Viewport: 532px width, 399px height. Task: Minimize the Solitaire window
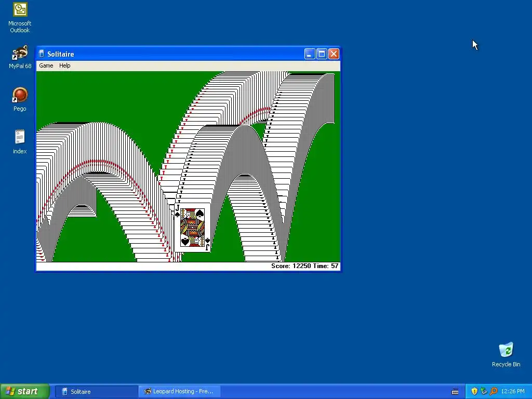pos(310,54)
